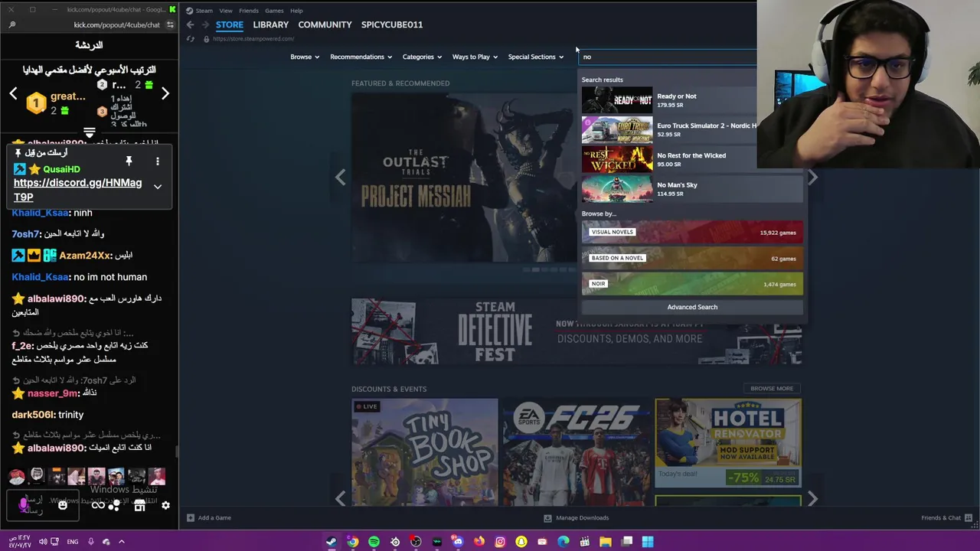Open Manage Downloads
The height and width of the screenshot is (551, 980).
pos(577,518)
